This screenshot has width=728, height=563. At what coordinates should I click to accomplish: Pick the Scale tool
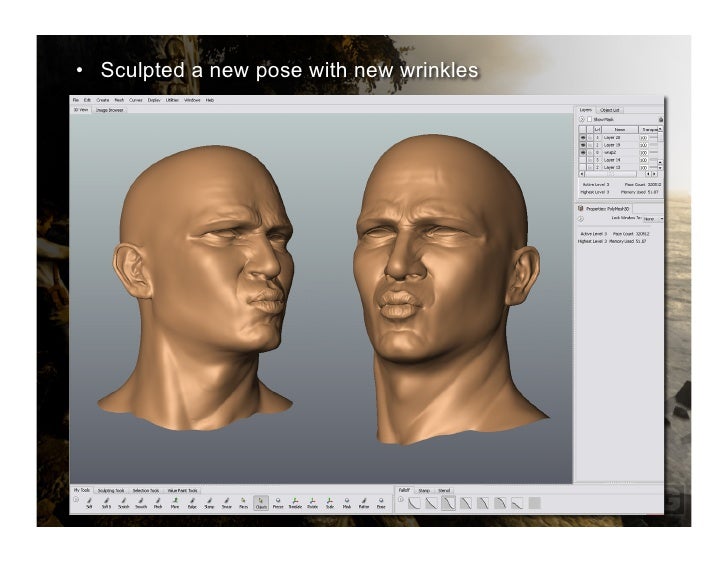(x=330, y=502)
